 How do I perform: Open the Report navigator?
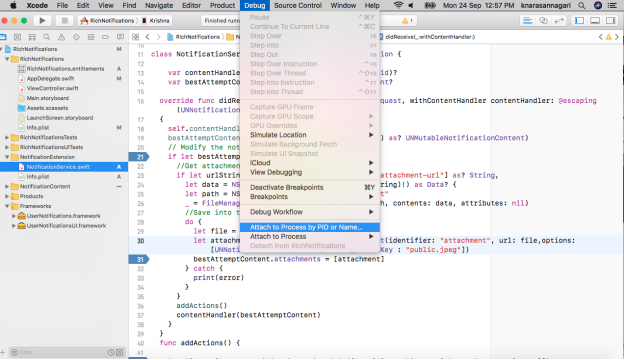click(120, 37)
